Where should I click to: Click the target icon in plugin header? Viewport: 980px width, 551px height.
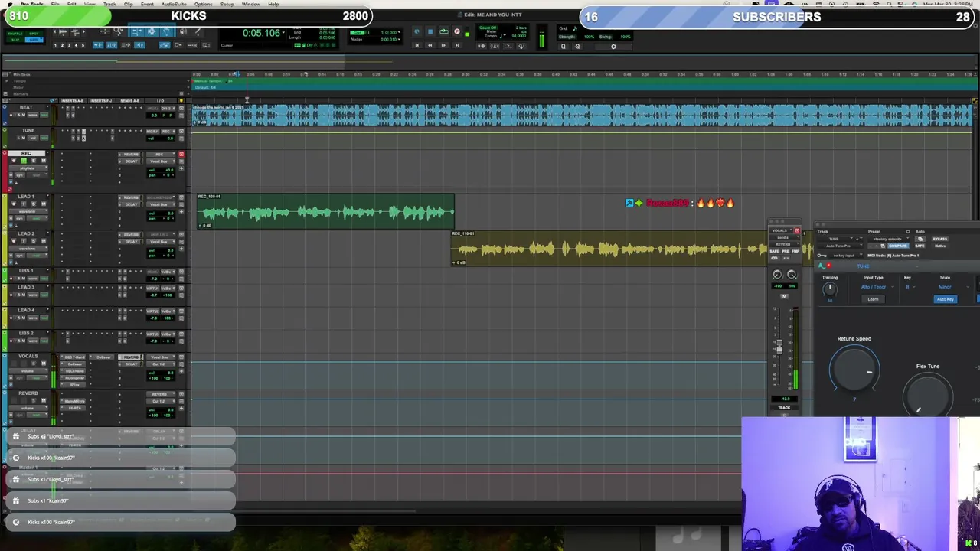(x=908, y=231)
